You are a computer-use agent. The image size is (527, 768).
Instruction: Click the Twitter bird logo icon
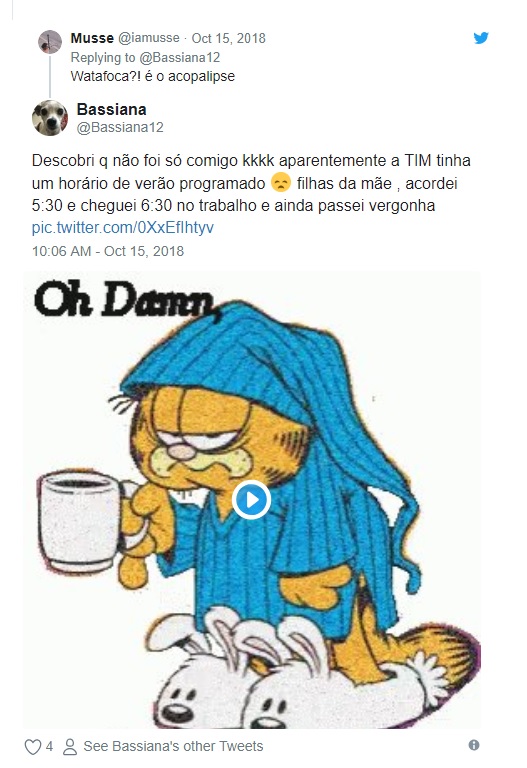pyautogui.click(x=481, y=38)
